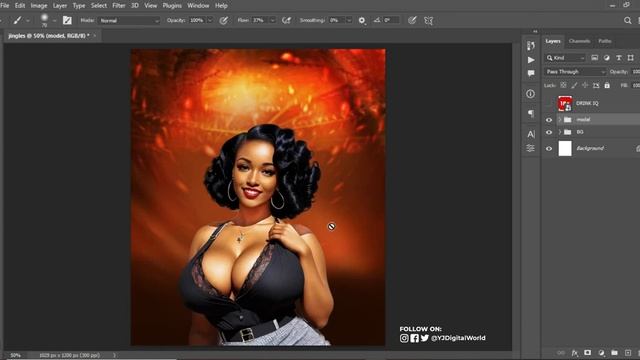Screen dimensions: 640x360
Task: Collapse the panels double-arrow
Action: click(x=535, y=31)
